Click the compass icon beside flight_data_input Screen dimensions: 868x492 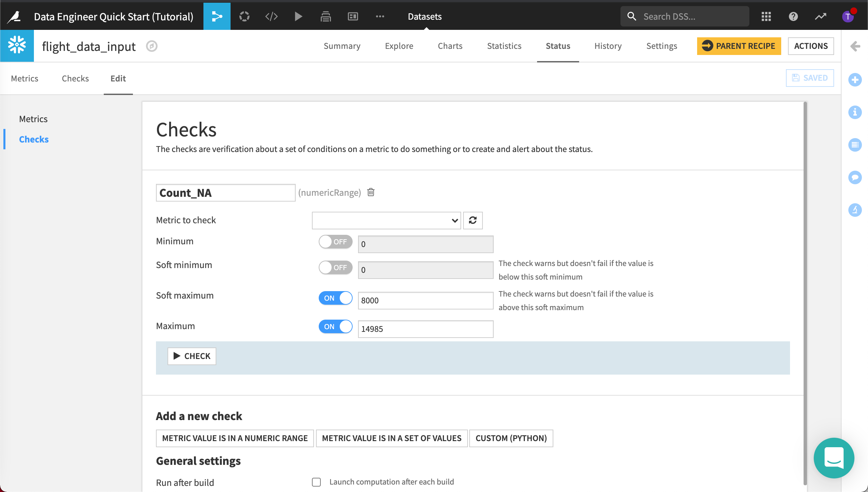(152, 46)
